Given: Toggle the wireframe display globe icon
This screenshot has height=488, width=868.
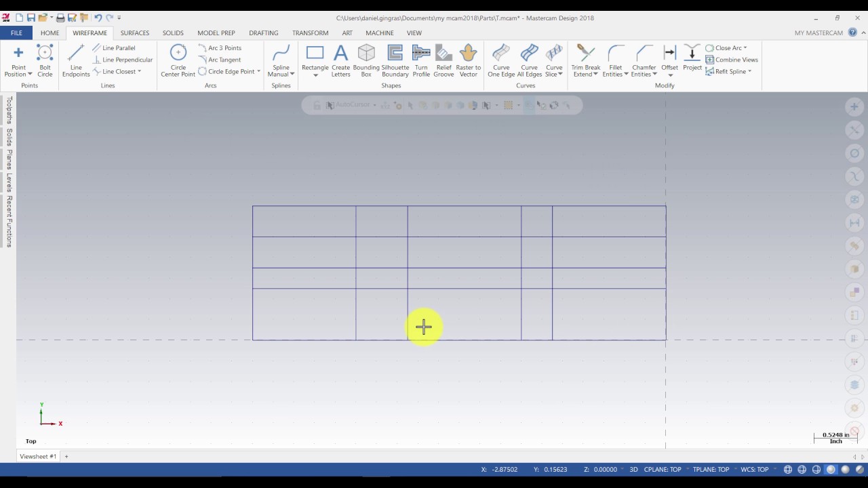Looking at the screenshot, I should coord(788,469).
